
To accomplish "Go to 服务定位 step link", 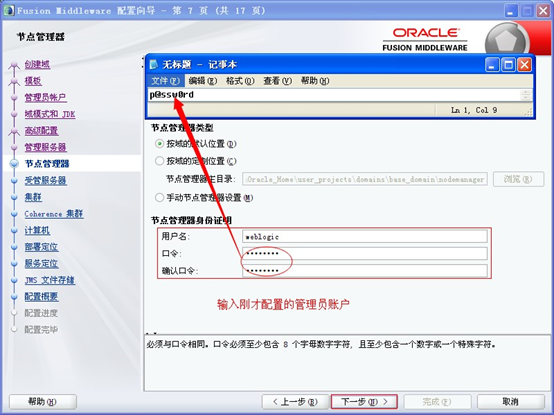I will pos(41,263).
